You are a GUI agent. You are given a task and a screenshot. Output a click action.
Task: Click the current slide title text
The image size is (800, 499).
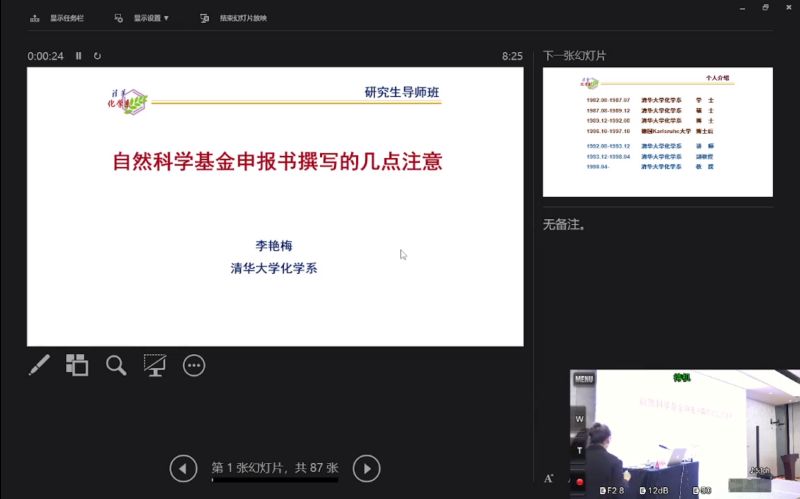277,161
